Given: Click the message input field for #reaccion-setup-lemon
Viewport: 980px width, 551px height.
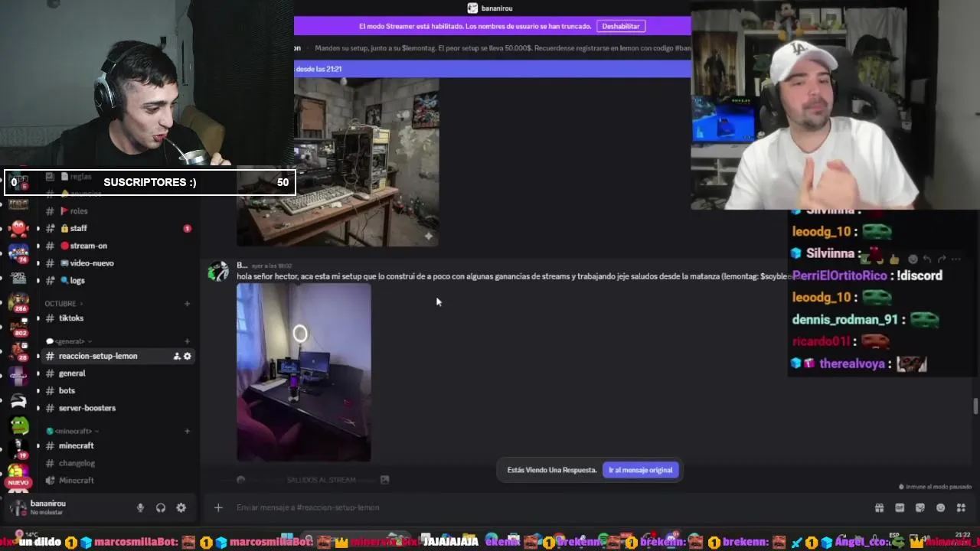Looking at the screenshot, I should point(536,507).
